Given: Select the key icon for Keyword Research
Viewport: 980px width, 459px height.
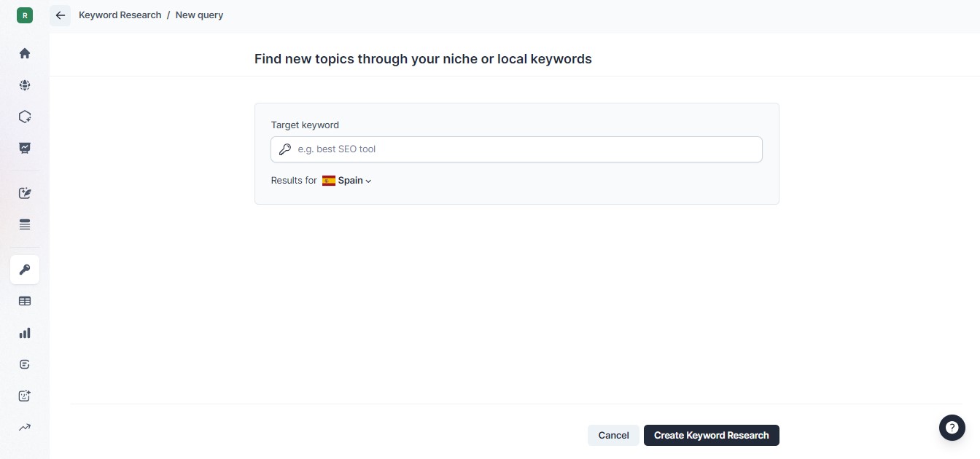Looking at the screenshot, I should 25,270.
